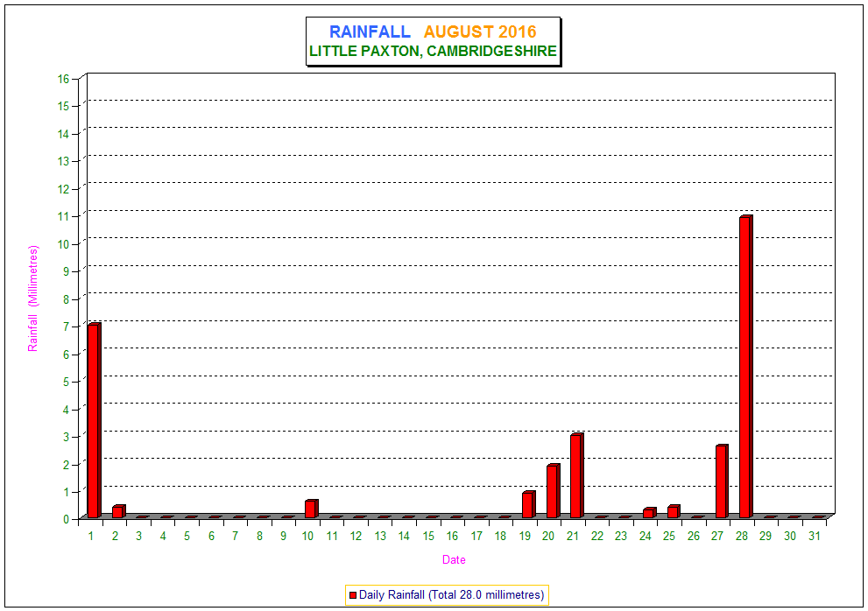This screenshot has height=611, width=868.
Task: Click the rainfall bar for date 1
Action: click(94, 421)
